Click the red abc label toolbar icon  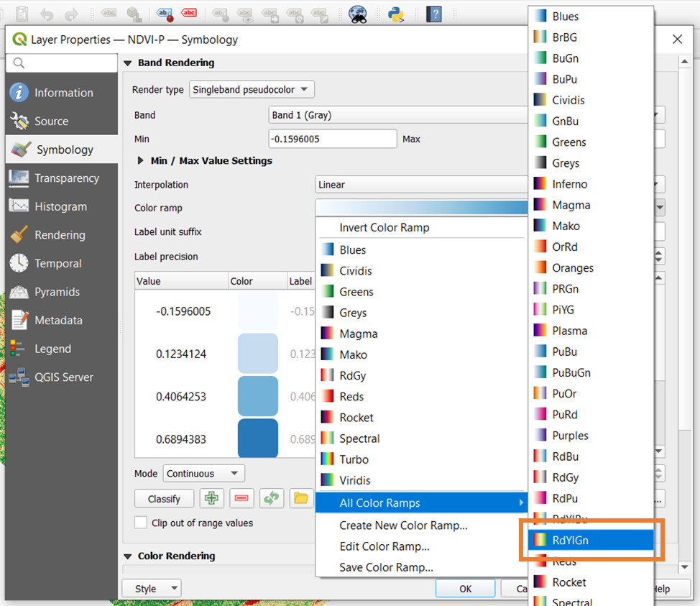189,13
